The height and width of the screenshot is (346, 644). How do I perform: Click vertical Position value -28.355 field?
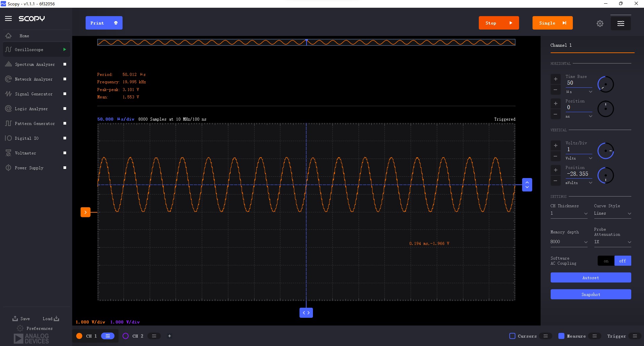pos(579,174)
